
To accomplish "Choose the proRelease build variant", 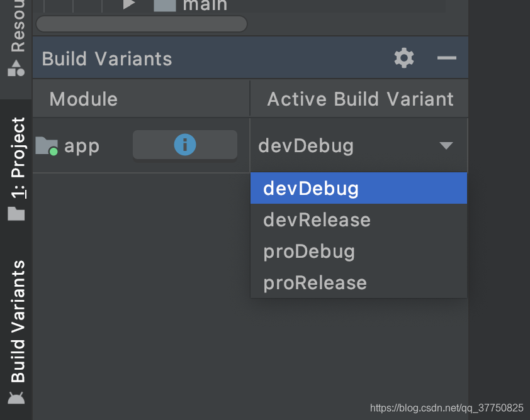I will click(314, 282).
